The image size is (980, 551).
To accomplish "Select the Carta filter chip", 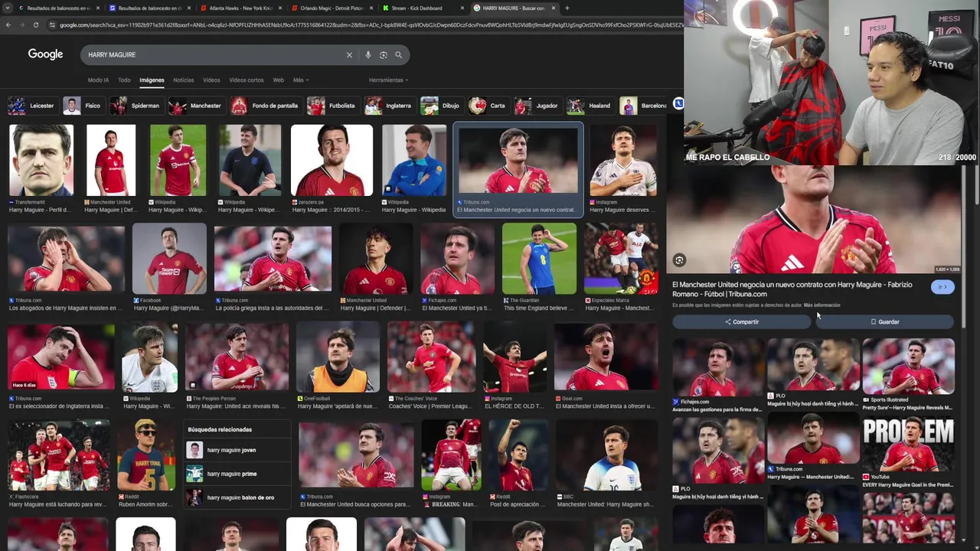I will tap(488, 106).
